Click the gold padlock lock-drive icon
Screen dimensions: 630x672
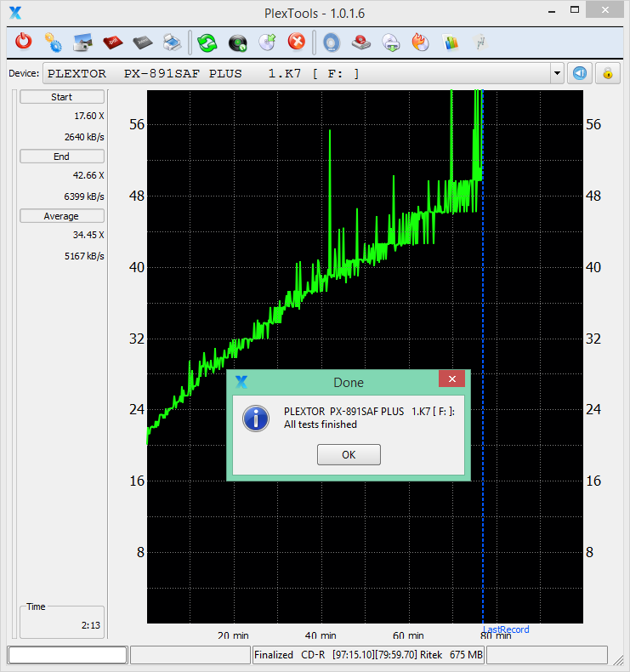click(x=608, y=73)
